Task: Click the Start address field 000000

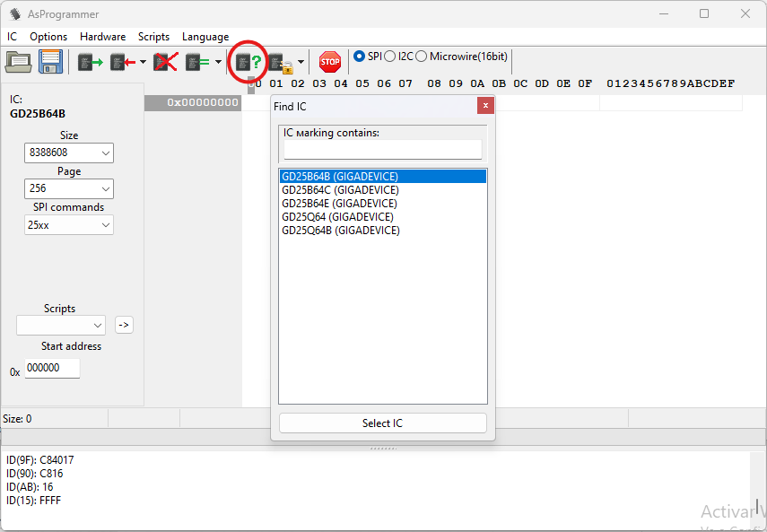Action: [52, 368]
